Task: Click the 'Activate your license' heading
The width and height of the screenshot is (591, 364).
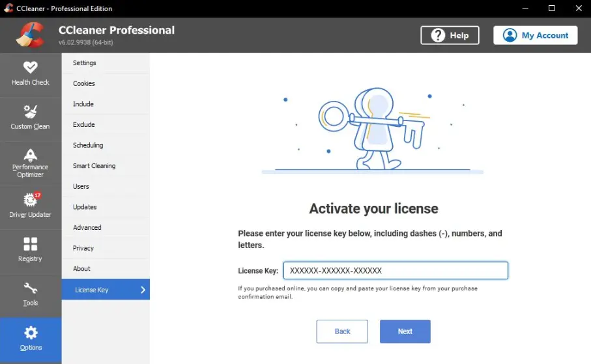Action: click(x=373, y=209)
